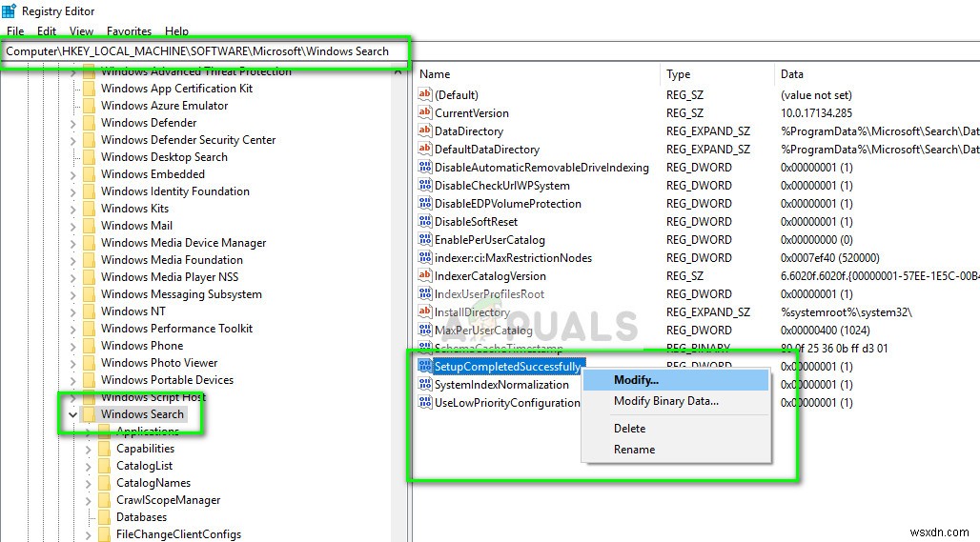Select the CurrentVersion string icon
The width and height of the screenshot is (980, 542).
point(425,112)
